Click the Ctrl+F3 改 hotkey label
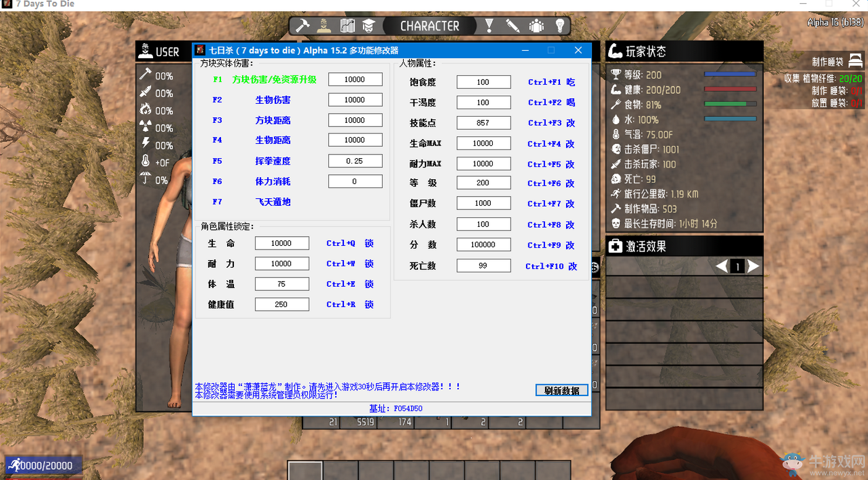 551,123
